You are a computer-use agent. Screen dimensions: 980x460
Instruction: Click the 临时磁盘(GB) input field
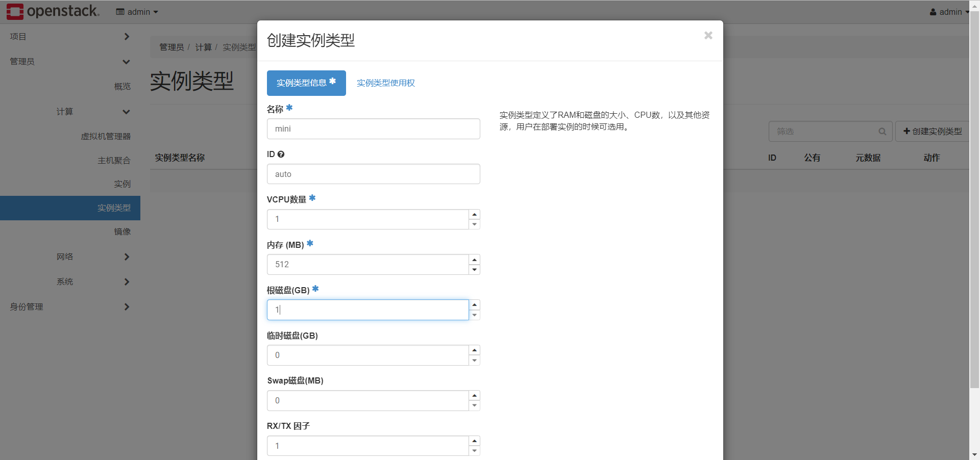point(367,355)
